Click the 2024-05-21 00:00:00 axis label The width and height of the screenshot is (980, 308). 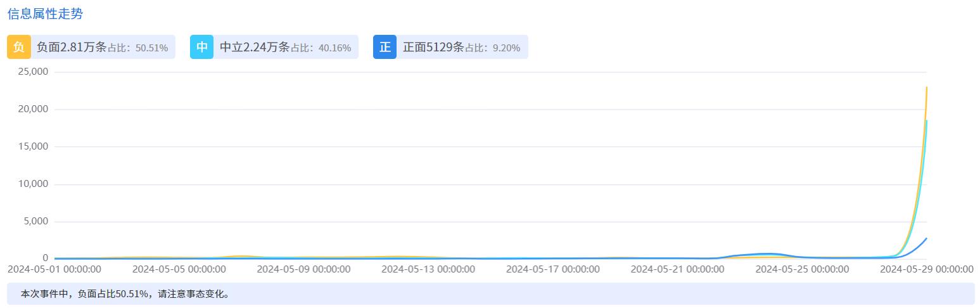coord(678,269)
